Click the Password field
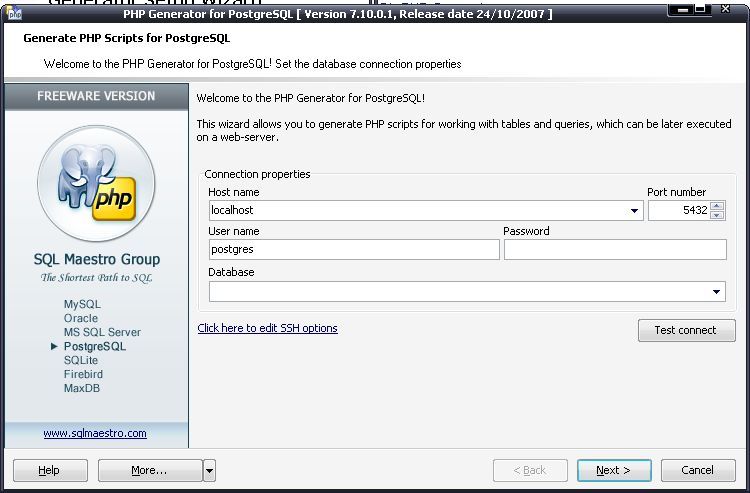This screenshot has width=750, height=493. (615, 250)
